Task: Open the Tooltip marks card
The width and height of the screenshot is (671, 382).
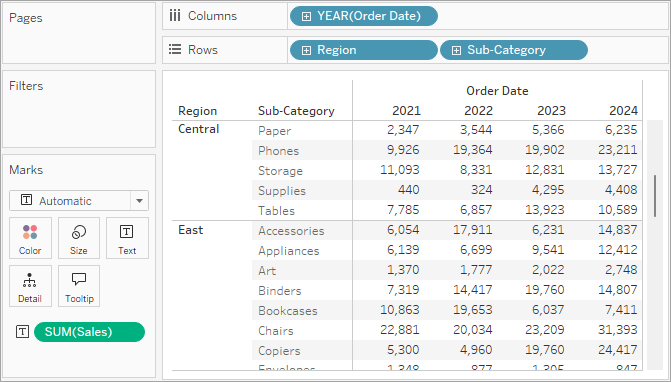Action: 79,286
